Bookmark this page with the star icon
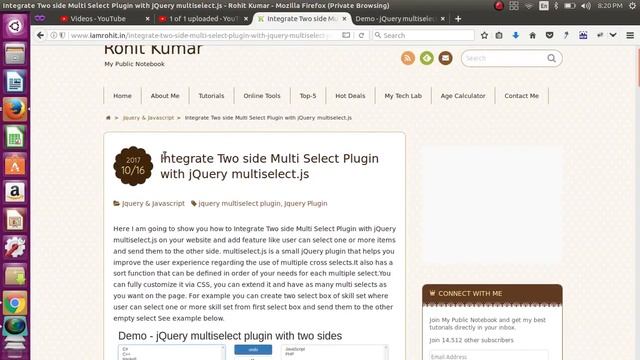Viewport: 640px width, 360px height. [x=484, y=35]
